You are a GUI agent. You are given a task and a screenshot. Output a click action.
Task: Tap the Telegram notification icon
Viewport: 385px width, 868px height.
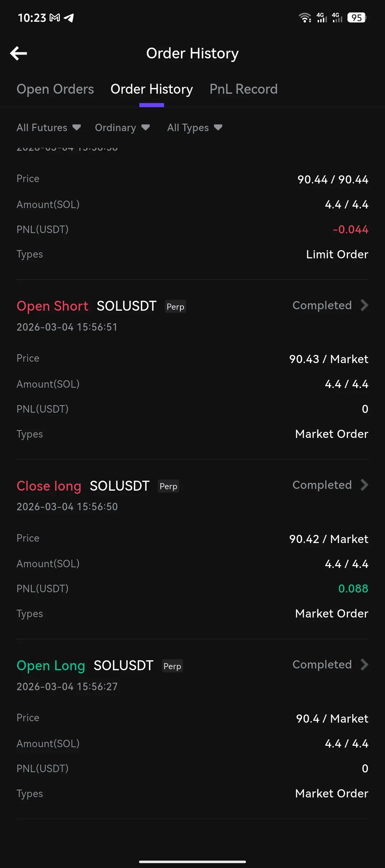click(69, 18)
